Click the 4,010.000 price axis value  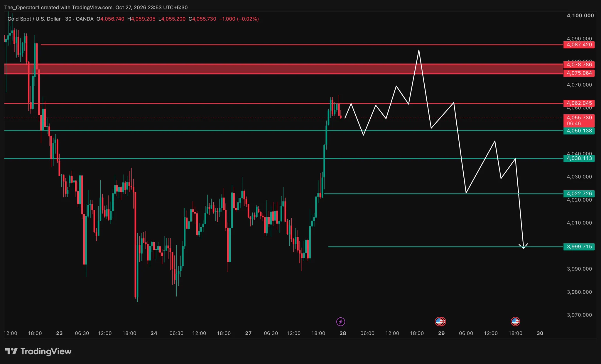(x=579, y=223)
